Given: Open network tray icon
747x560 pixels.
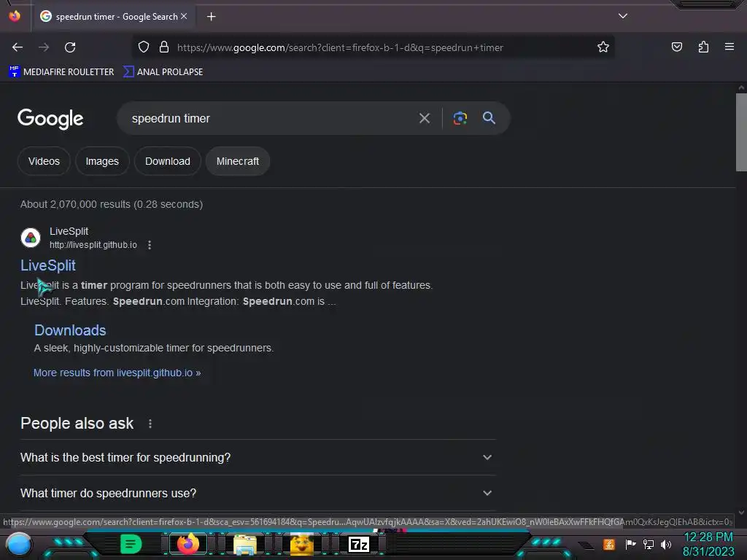Looking at the screenshot, I should click(649, 544).
